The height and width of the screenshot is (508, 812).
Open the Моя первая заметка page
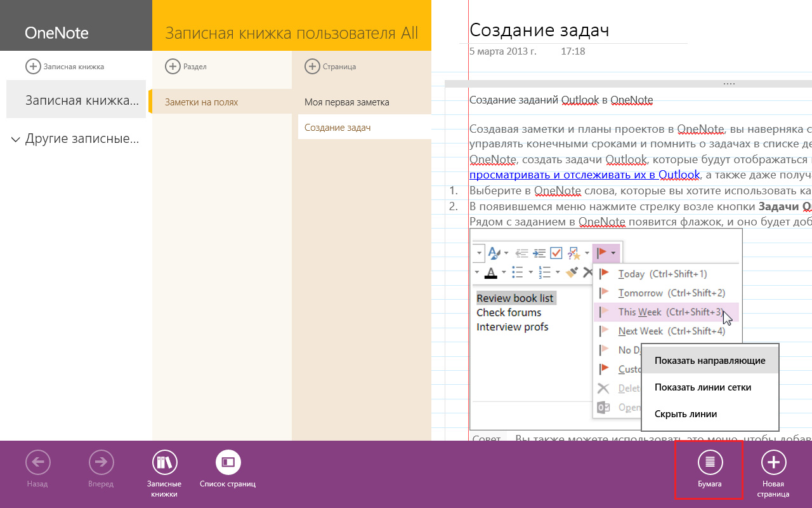coord(346,102)
